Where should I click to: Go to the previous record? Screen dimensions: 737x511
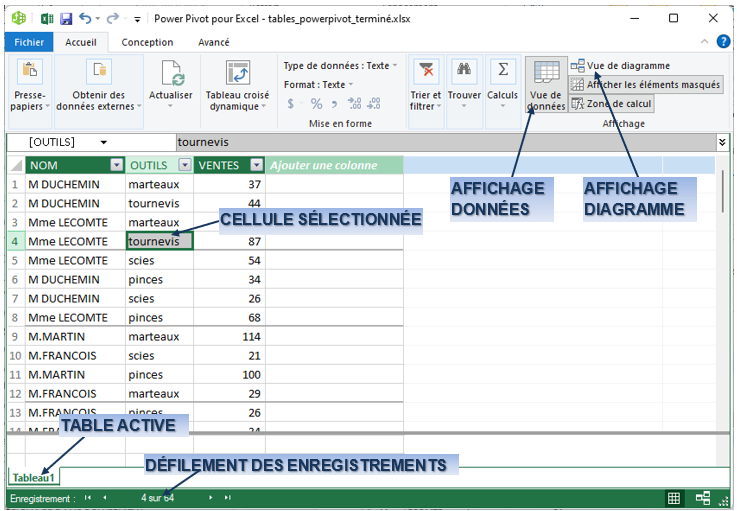(105, 497)
